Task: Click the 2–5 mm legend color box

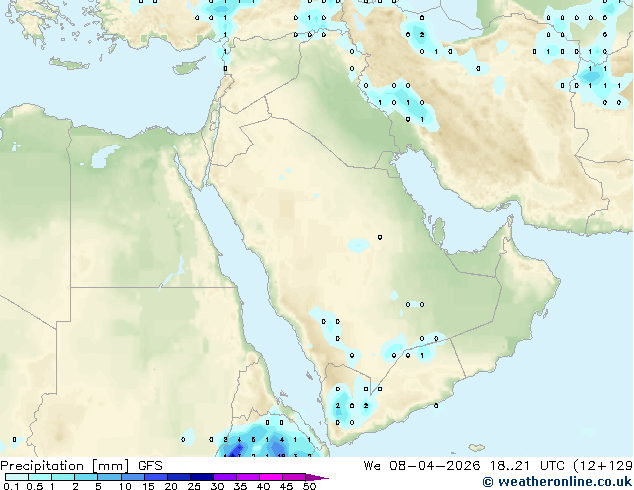Action: pyautogui.click(x=86, y=477)
